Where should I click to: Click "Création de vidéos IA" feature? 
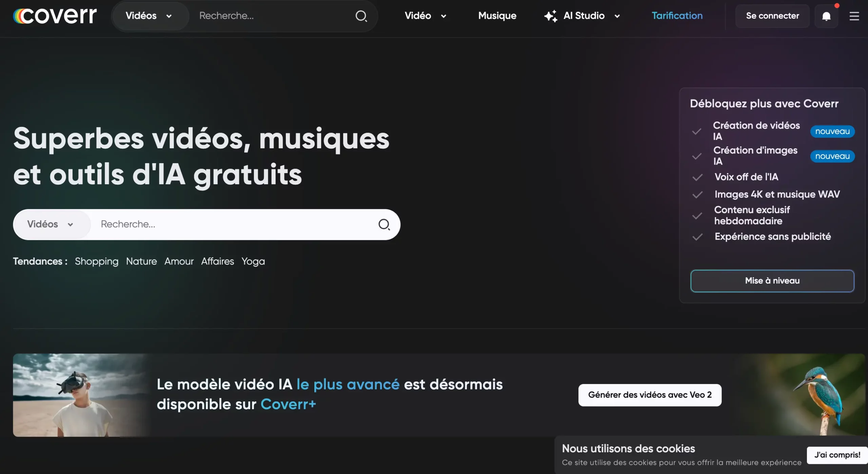[756, 131]
